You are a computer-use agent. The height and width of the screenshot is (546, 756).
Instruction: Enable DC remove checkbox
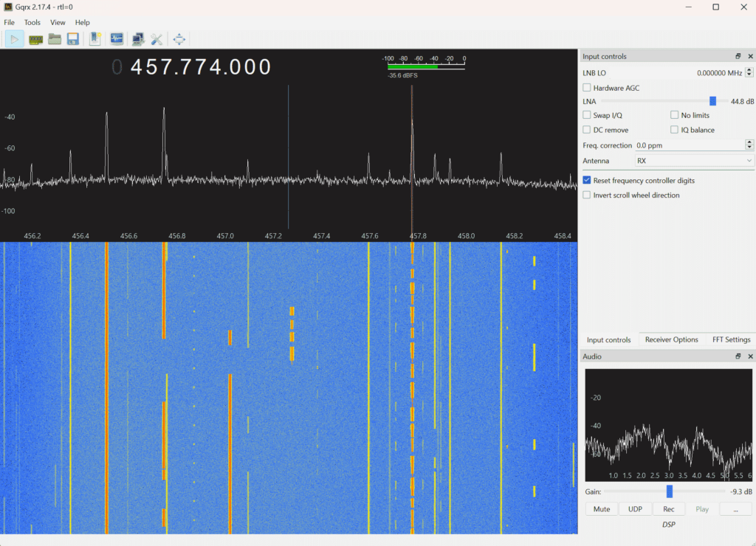click(x=587, y=130)
